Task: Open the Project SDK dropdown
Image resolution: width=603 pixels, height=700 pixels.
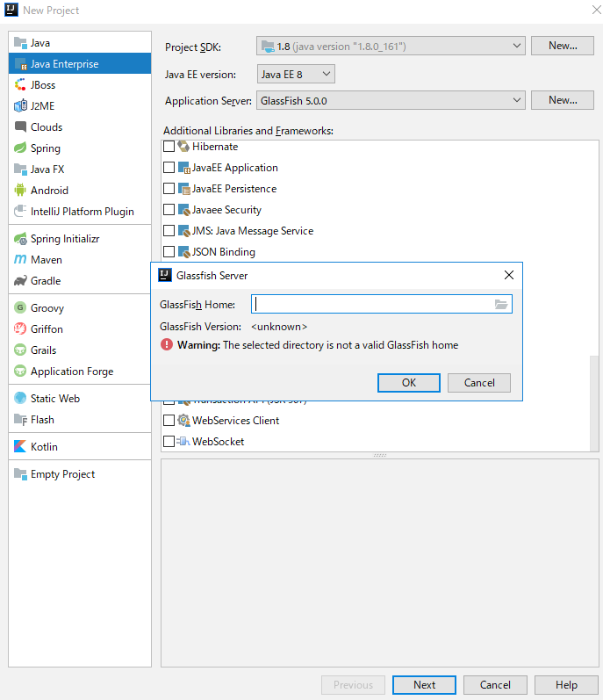Action: point(391,46)
